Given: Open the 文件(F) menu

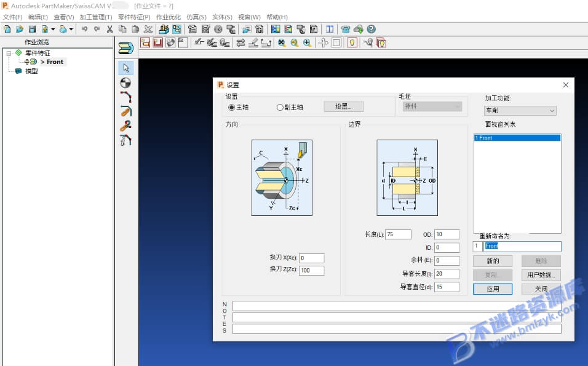Looking at the screenshot, I should tap(12, 17).
